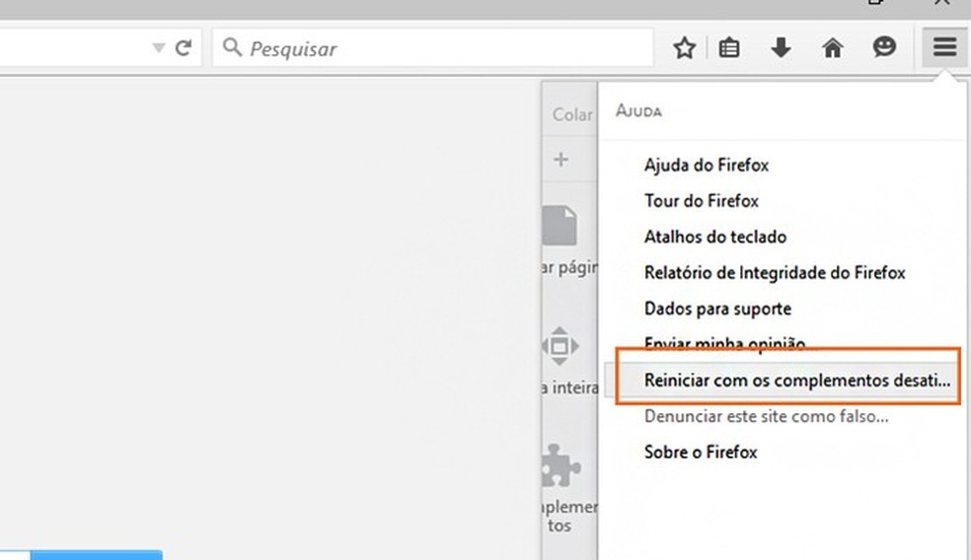Select Tour do Firefox
The image size is (971, 560).
tap(701, 201)
